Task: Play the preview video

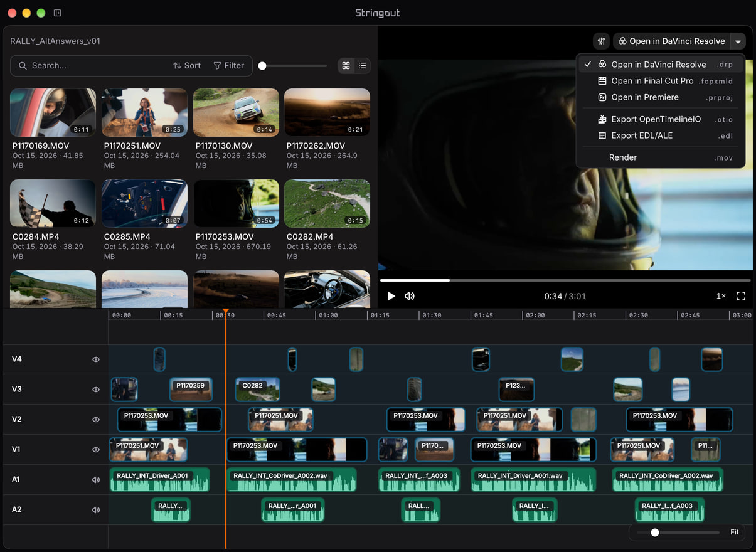Action: 391,296
